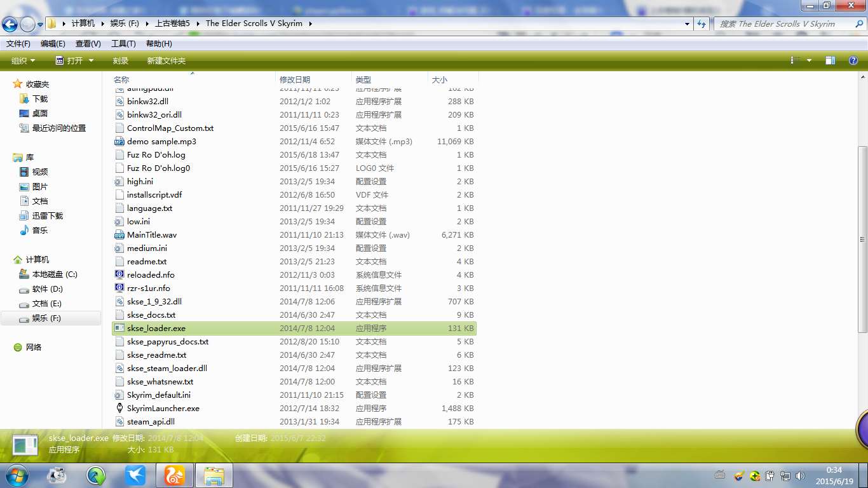Click 上古卷轴5 in the address breadcrumb
Viewport: 868px width, 488px height.
pyautogui.click(x=173, y=24)
